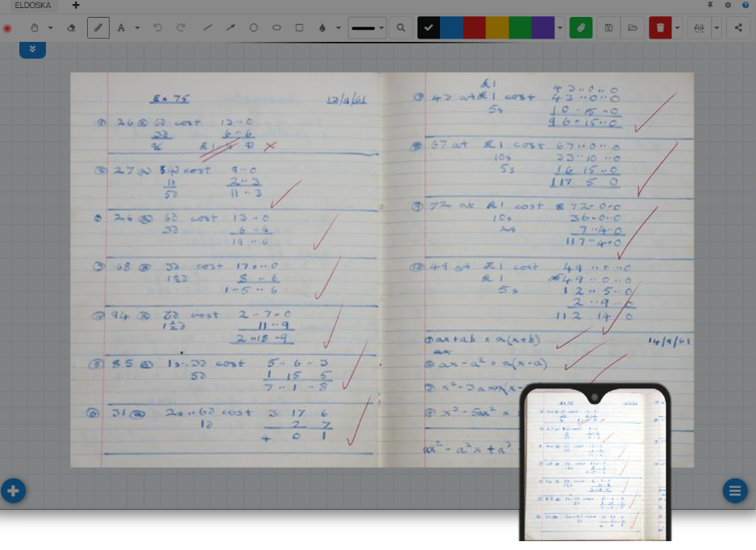This screenshot has width=756, height=550.
Task: Expand the blue double-chevron panel toggle
Action: point(32,49)
